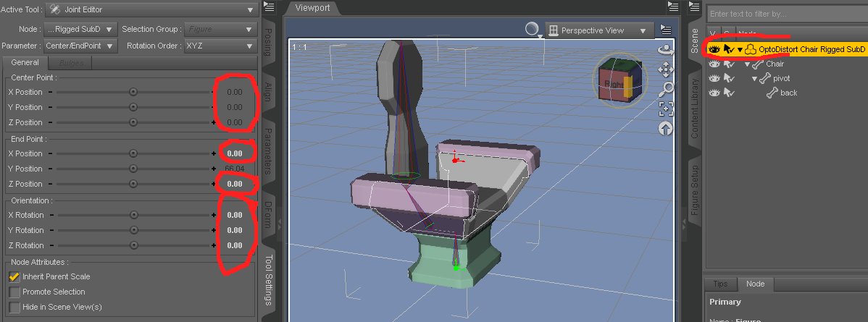868x322 pixels.
Task: Click bone icon of Chair node
Action: pyautogui.click(x=759, y=64)
